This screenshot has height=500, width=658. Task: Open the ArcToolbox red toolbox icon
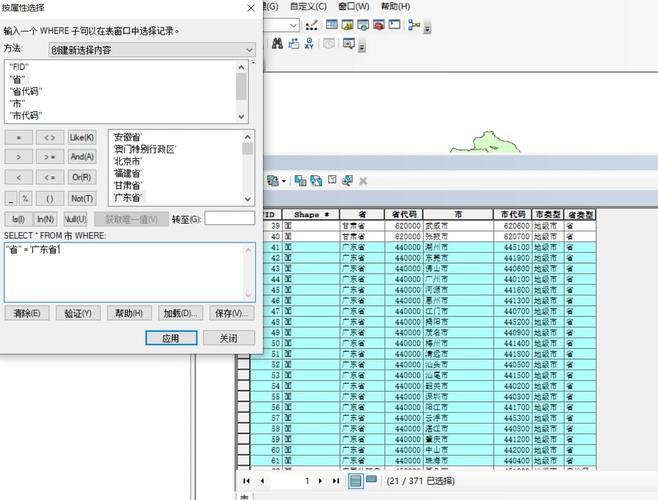point(379,25)
